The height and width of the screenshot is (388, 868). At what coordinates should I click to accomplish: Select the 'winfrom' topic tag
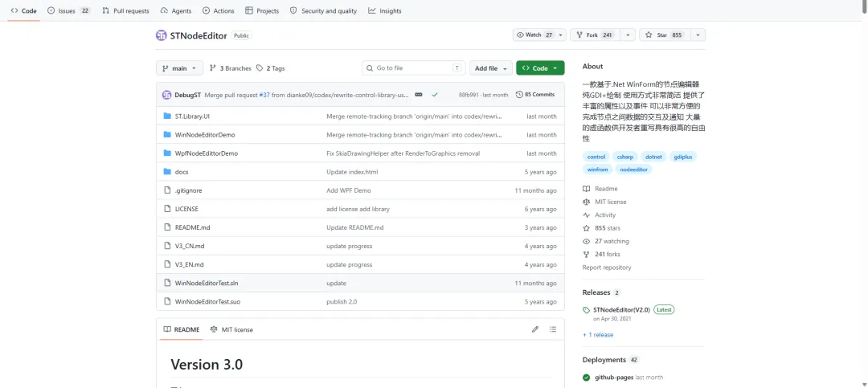(597, 169)
